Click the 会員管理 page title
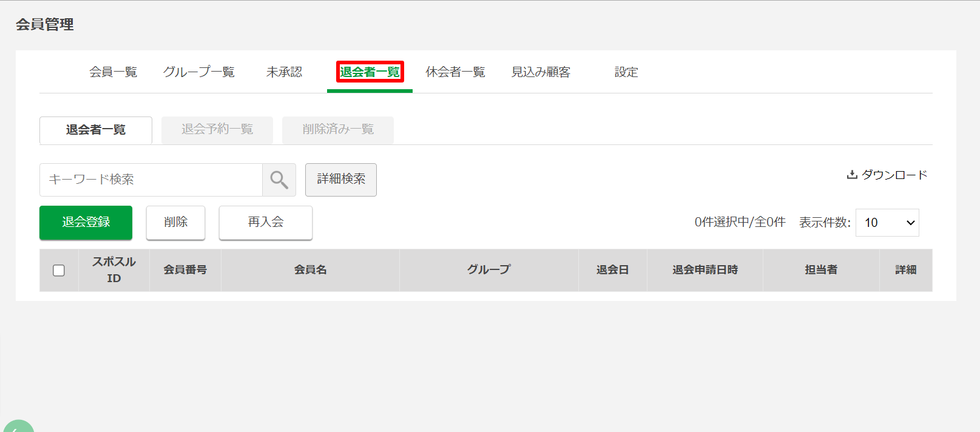980x432 pixels. 45,24
